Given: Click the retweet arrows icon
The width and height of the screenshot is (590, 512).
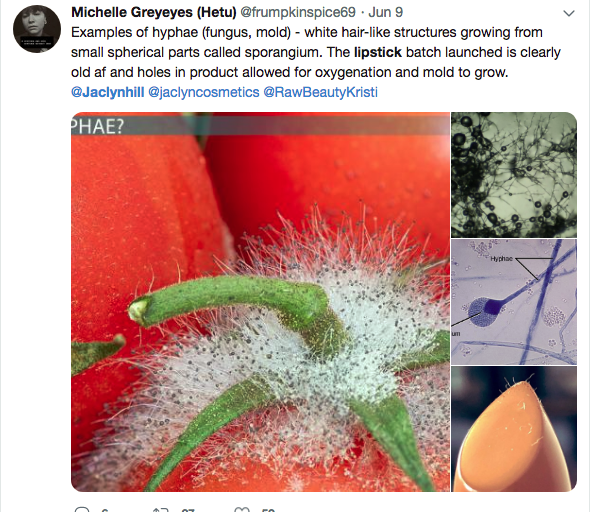Looking at the screenshot, I should point(161,509).
